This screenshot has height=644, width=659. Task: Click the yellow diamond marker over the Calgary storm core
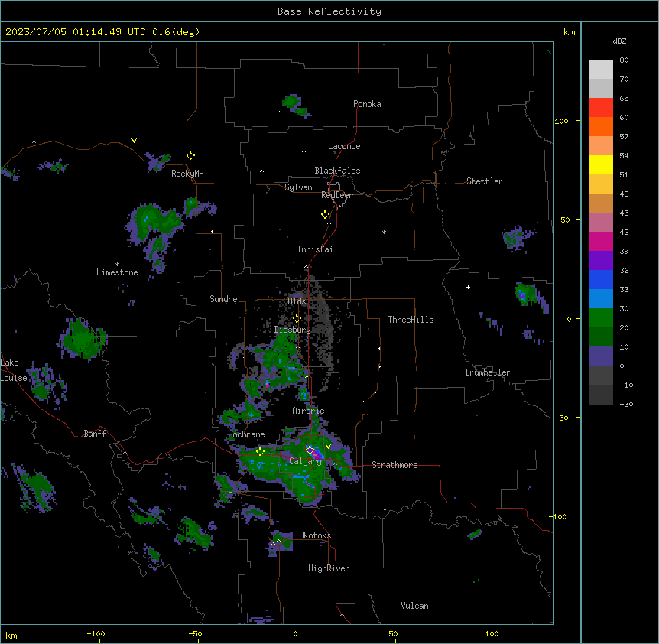click(x=310, y=450)
